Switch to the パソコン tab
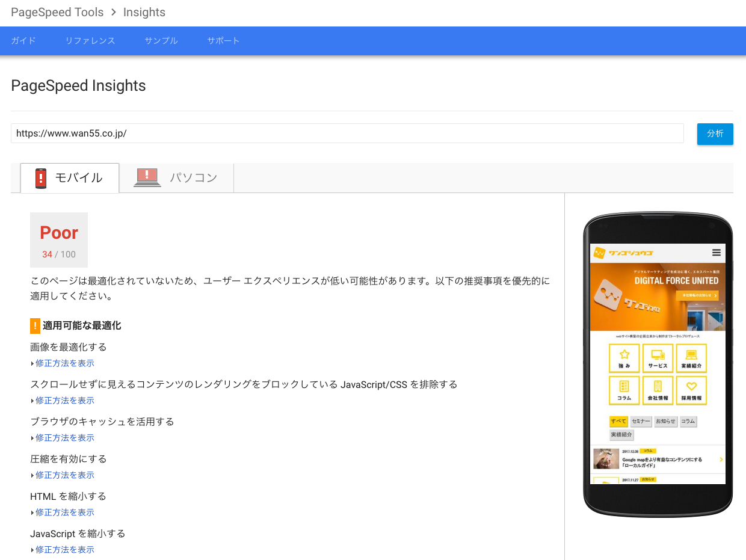Screen dimensions: 746x560 click(x=176, y=178)
